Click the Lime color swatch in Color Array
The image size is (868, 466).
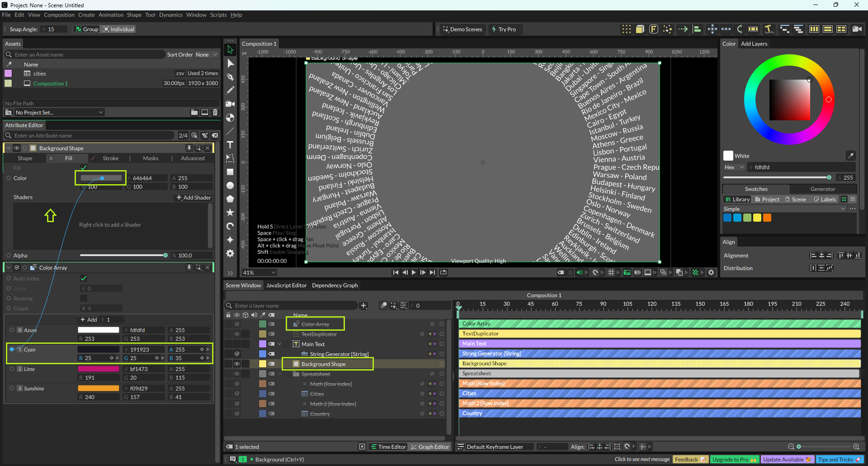click(x=98, y=369)
